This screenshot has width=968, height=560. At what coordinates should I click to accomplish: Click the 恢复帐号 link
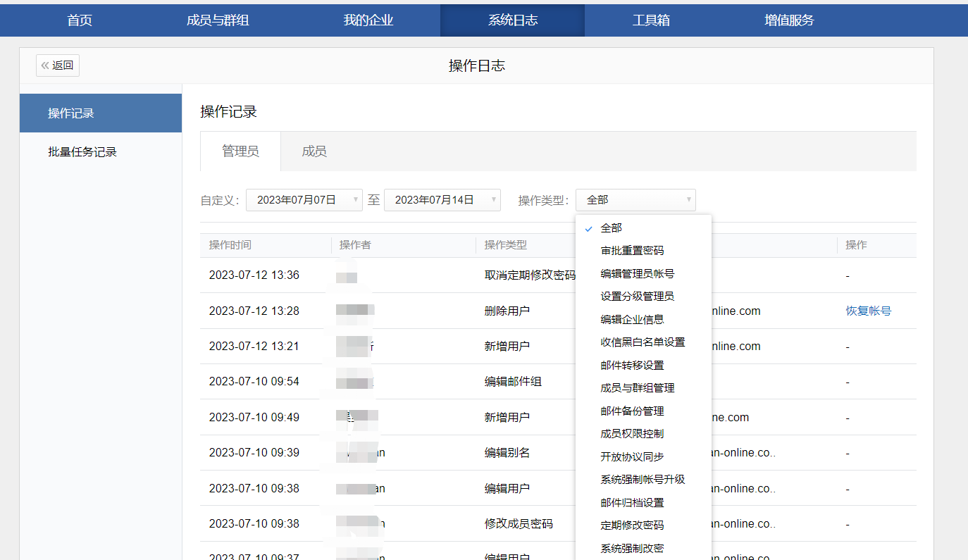868,311
